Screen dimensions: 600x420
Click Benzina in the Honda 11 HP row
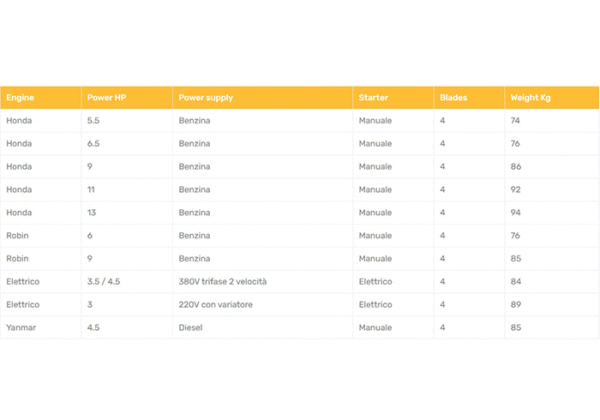194,189
